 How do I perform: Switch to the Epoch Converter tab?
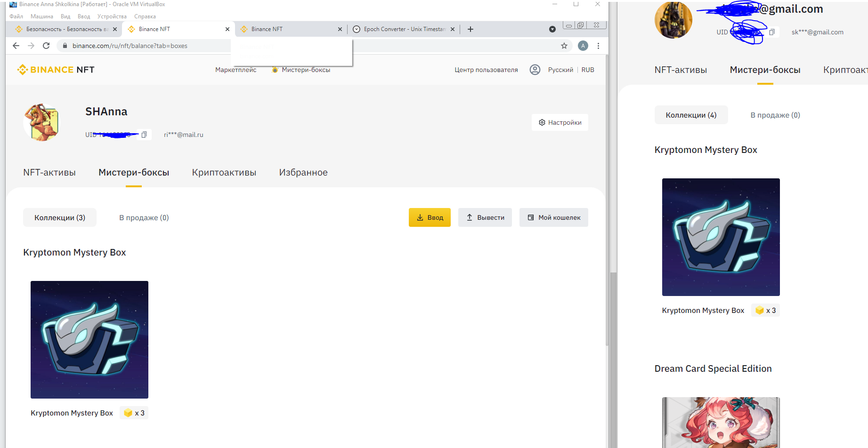click(x=404, y=29)
